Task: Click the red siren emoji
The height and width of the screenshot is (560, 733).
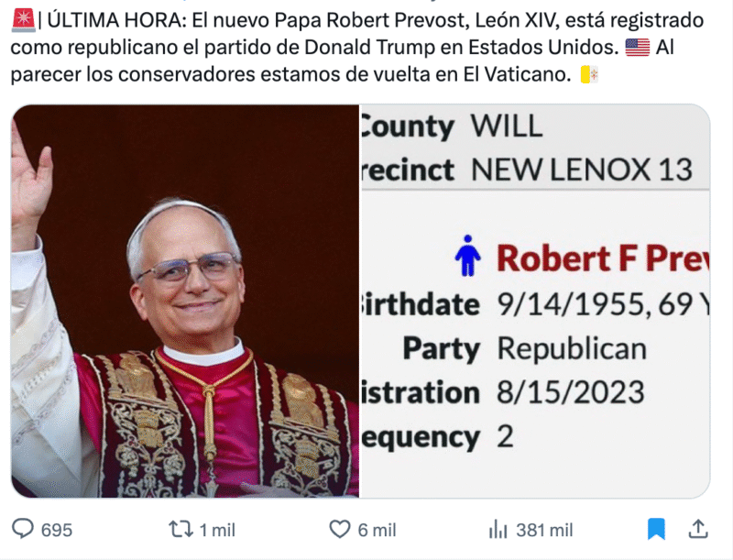Action: [21, 19]
